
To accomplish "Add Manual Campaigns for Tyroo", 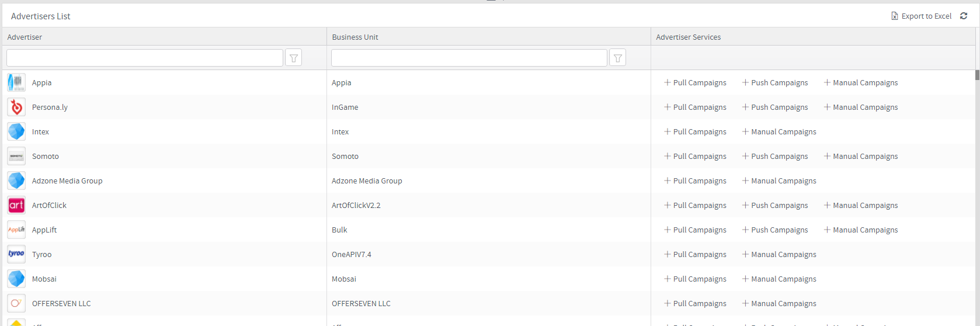I will 779,254.
